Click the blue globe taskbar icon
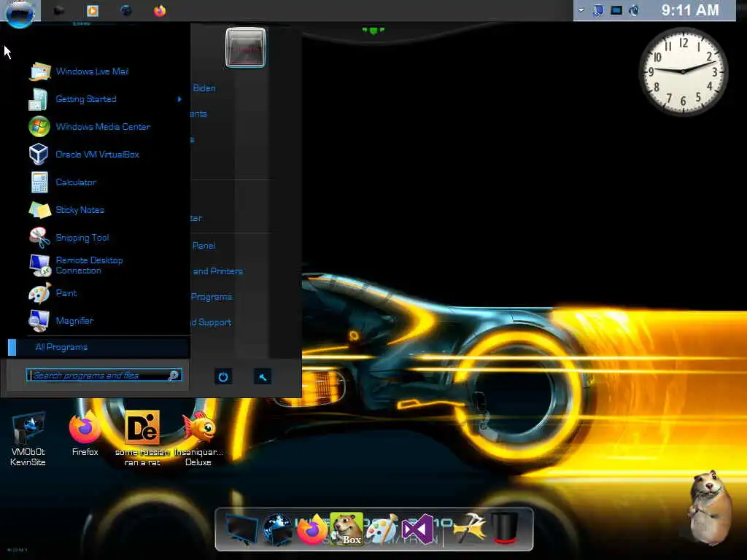747x560 pixels. tap(126, 10)
